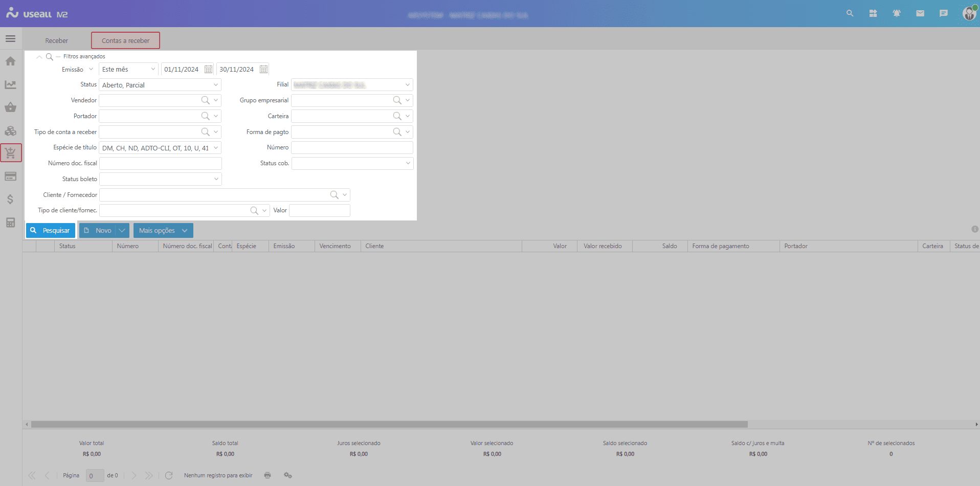This screenshot has height=486, width=980.
Task: Click the refresh icon in pagination bar
Action: pos(169,475)
